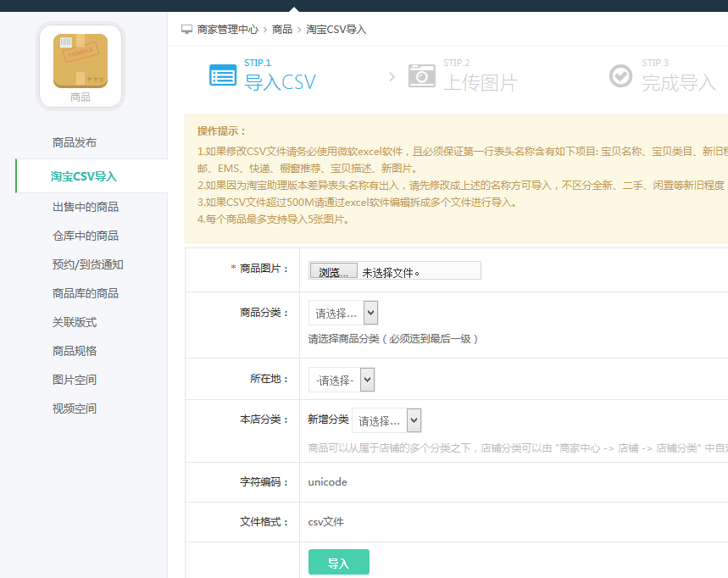728x578 pixels.
Task: Open the 本店分类 category dropdown
Action: [x=386, y=420]
